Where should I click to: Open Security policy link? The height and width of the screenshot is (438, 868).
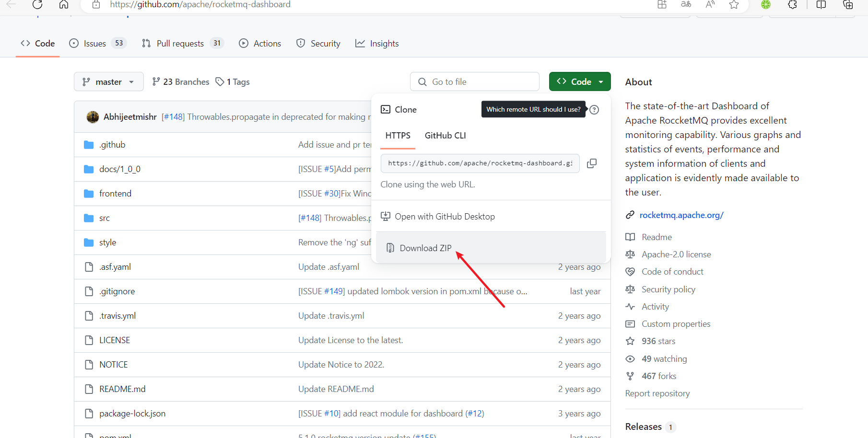669,289
